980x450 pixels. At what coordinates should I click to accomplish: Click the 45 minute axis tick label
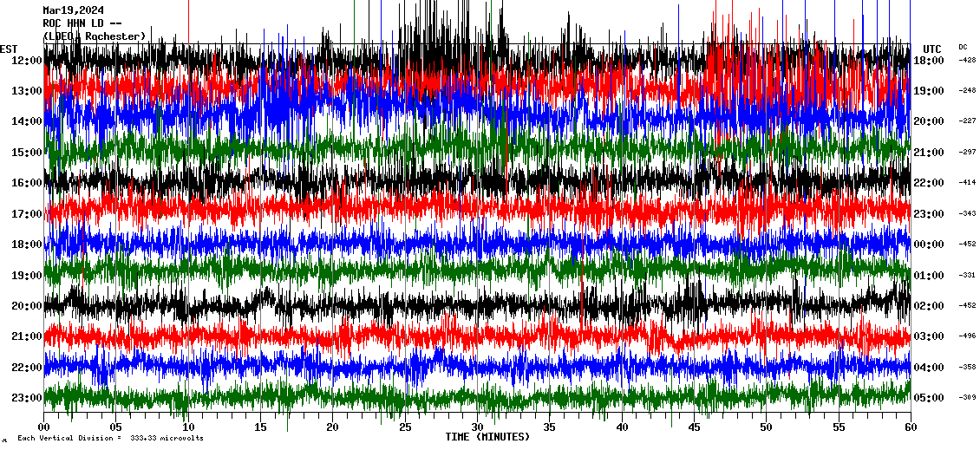tap(694, 427)
